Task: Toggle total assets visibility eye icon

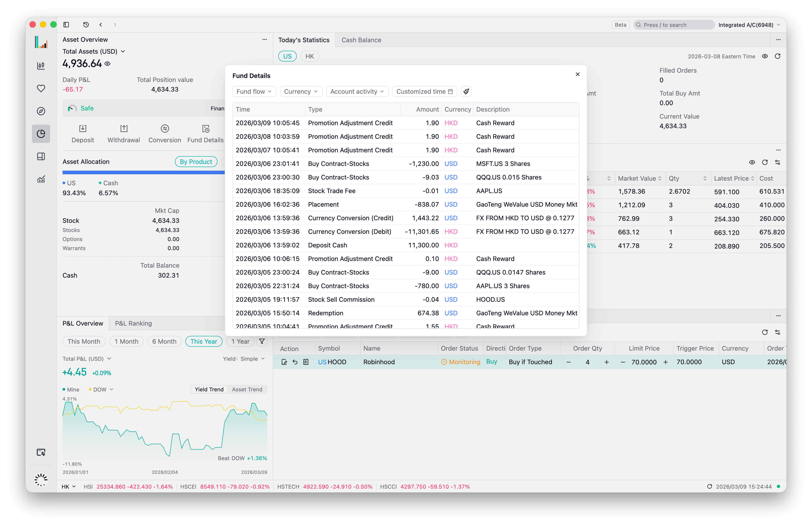Action: click(107, 64)
